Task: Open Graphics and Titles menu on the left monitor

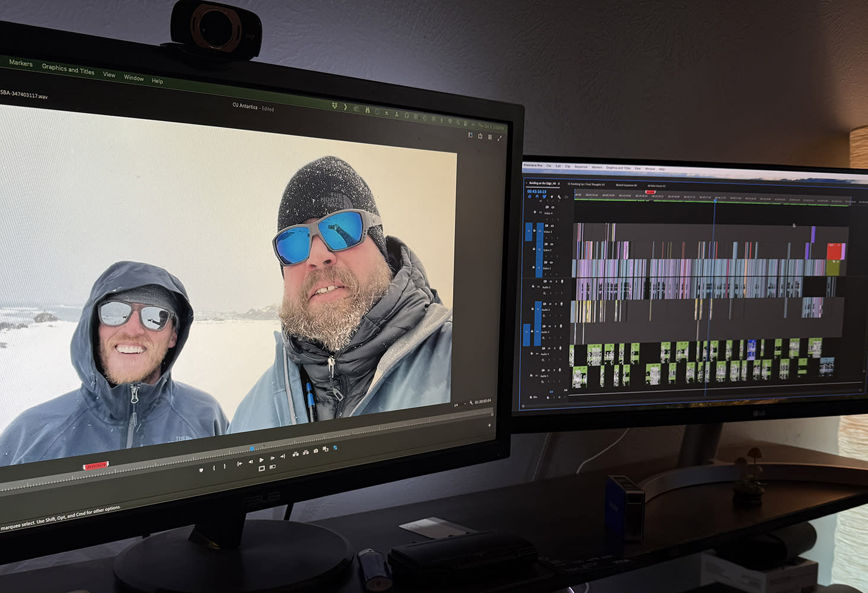Action: pyautogui.click(x=68, y=69)
